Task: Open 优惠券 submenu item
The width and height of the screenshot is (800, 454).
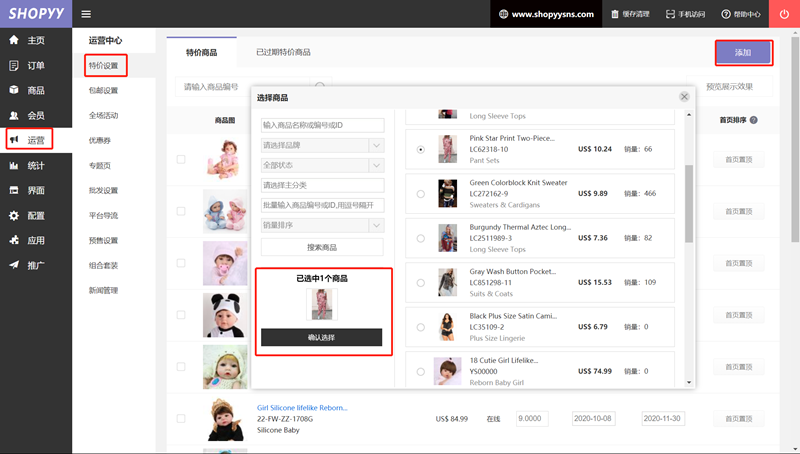Action: click(100, 140)
